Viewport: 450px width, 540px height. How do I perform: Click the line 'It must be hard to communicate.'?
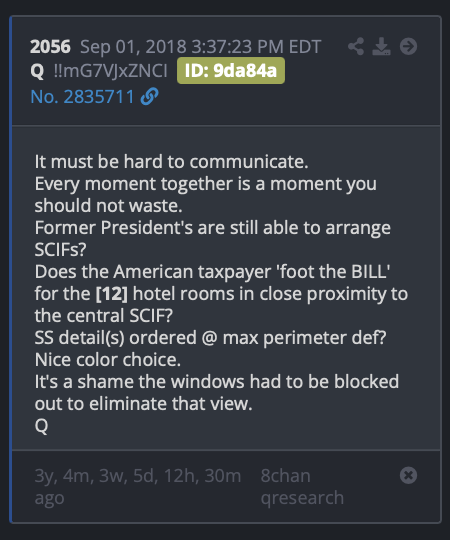click(171, 162)
